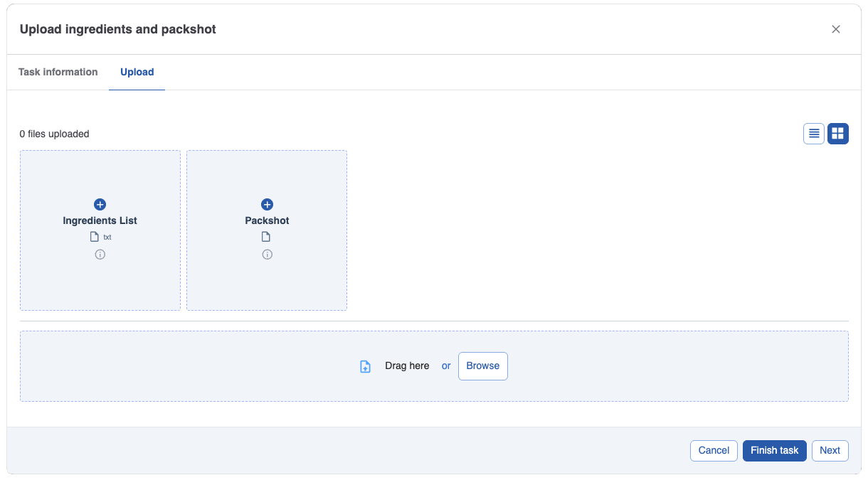Viewport: 868px width, 480px height.
Task: Browse for files to upload
Action: tap(482, 366)
